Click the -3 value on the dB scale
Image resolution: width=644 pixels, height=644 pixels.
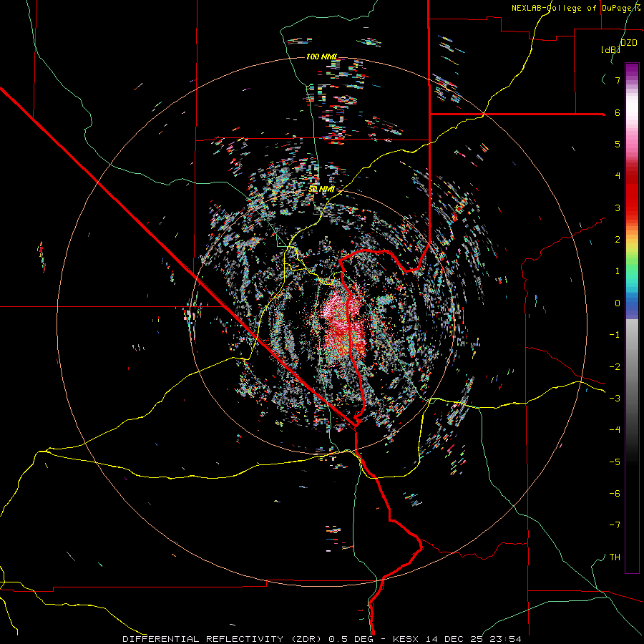click(615, 399)
